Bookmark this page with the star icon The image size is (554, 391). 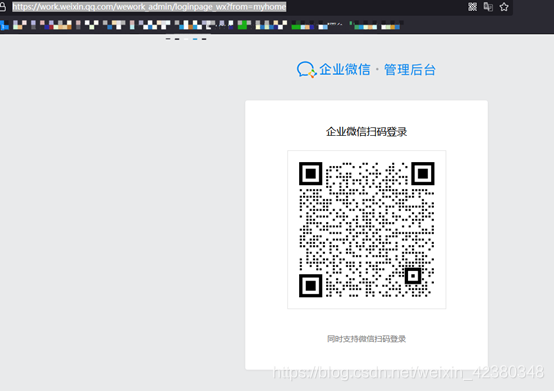click(504, 7)
